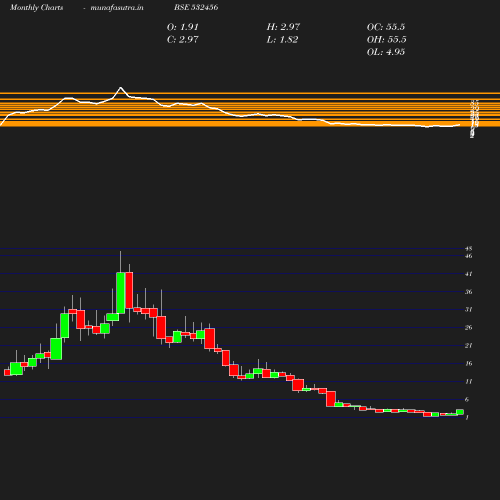500x500 pixels.
Task: Click the last green candle at chart's right end
Action: (x=460, y=412)
